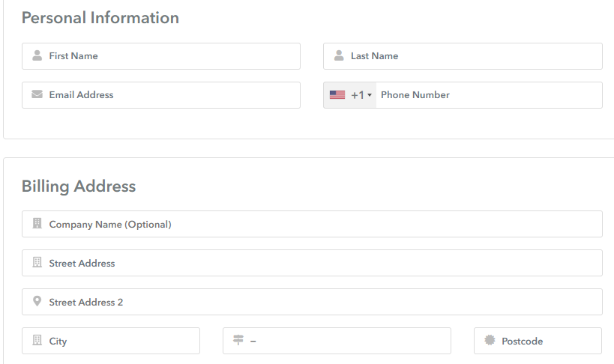Click the building icon beside Street Address
This screenshot has width=614, height=364.
37,262
